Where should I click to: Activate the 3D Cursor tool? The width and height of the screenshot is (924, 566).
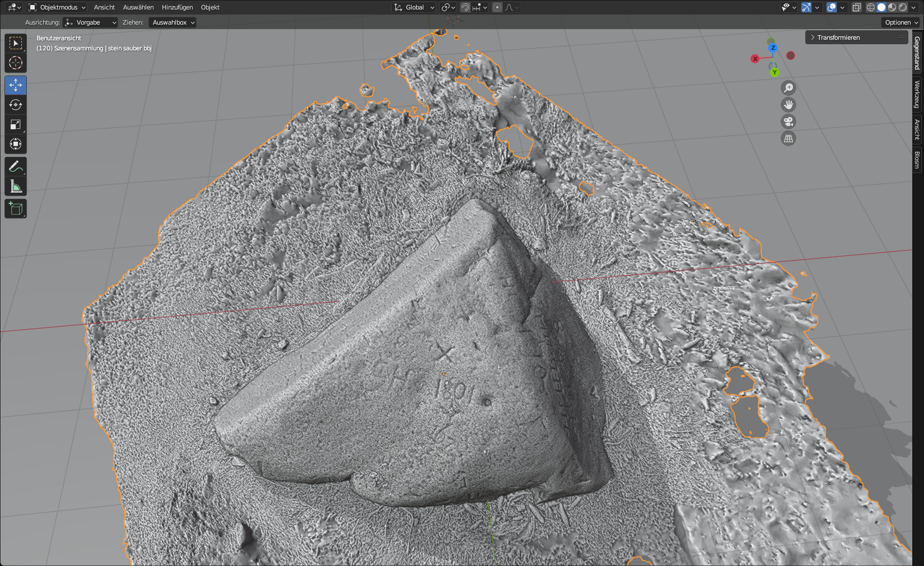[16, 63]
